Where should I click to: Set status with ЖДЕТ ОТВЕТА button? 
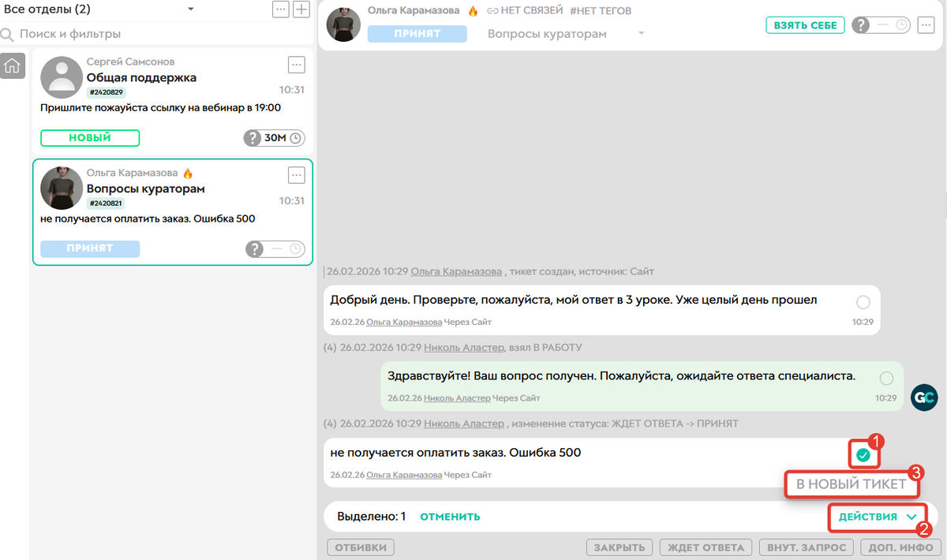tap(706, 547)
